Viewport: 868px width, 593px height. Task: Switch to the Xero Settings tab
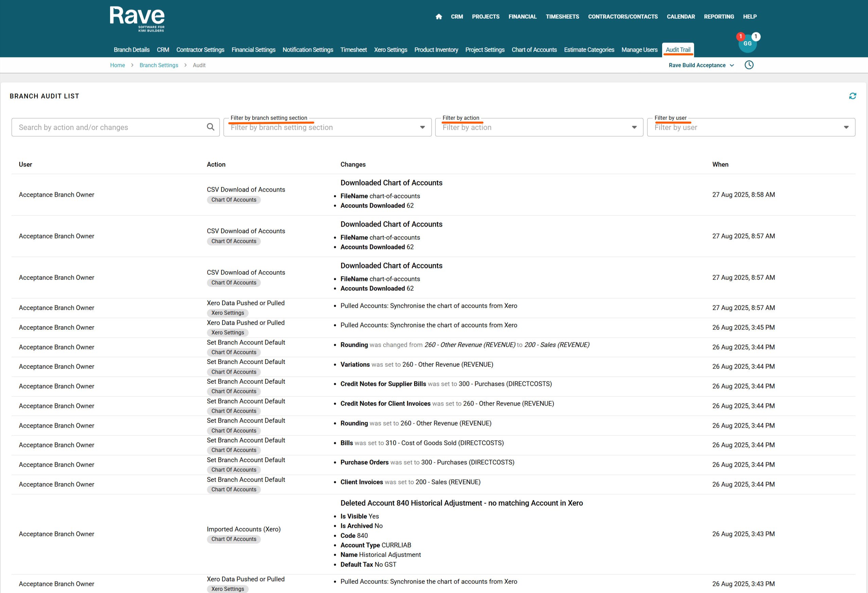tap(390, 50)
